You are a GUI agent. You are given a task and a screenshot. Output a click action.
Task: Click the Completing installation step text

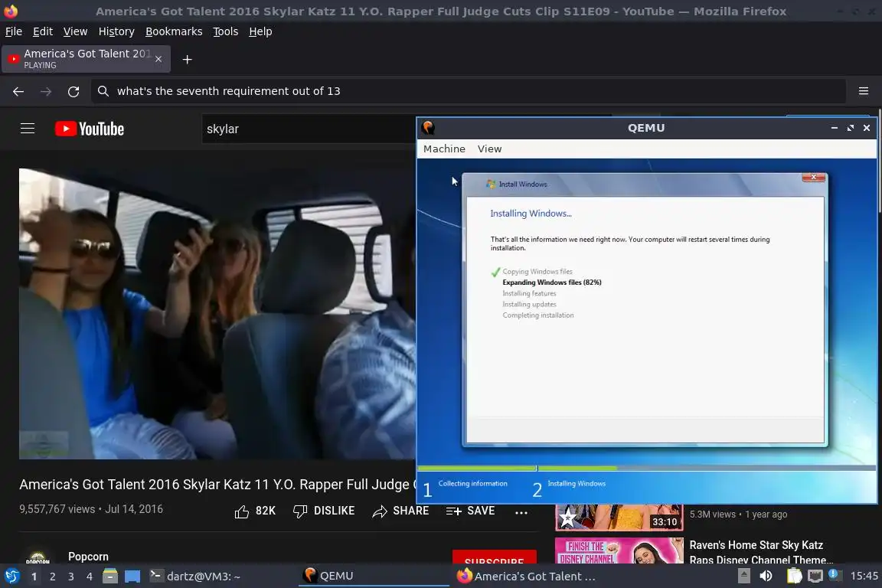tap(538, 315)
